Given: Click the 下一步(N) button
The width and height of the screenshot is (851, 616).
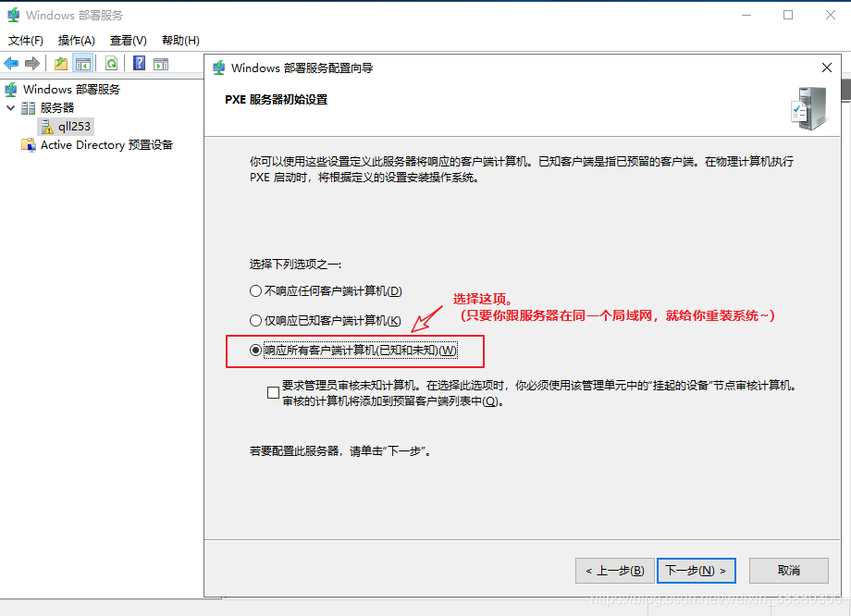Looking at the screenshot, I should [697, 571].
